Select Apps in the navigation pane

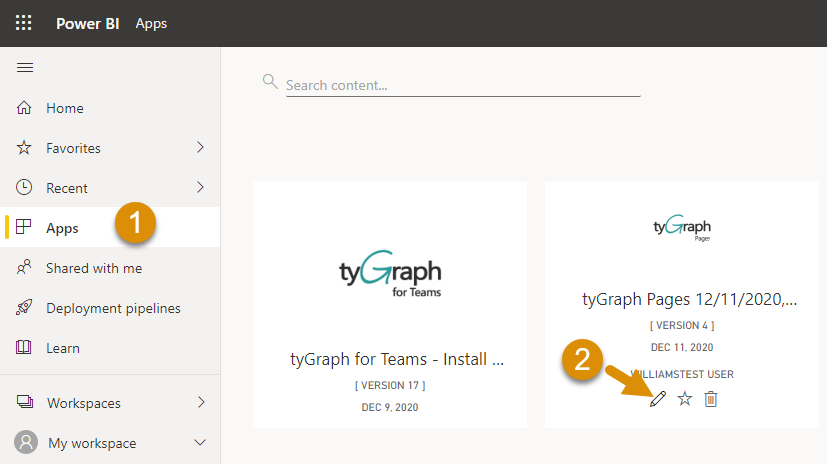pyautogui.click(x=62, y=228)
